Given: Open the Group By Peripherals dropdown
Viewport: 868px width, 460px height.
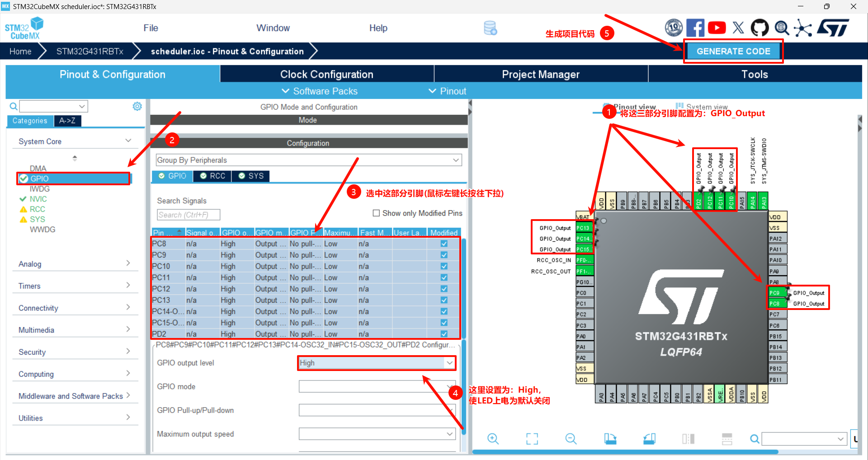Looking at the screenshot, I should coord(309,160).
